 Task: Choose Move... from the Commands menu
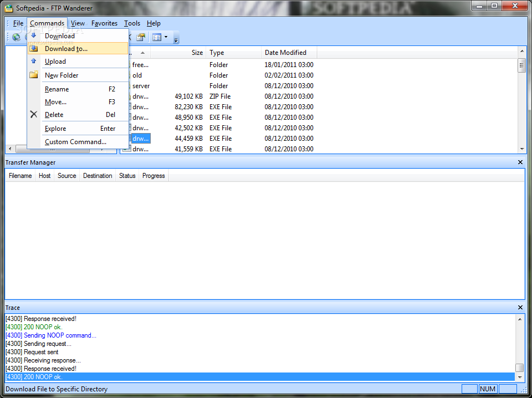pyautogui.click(x=78, y=102)
